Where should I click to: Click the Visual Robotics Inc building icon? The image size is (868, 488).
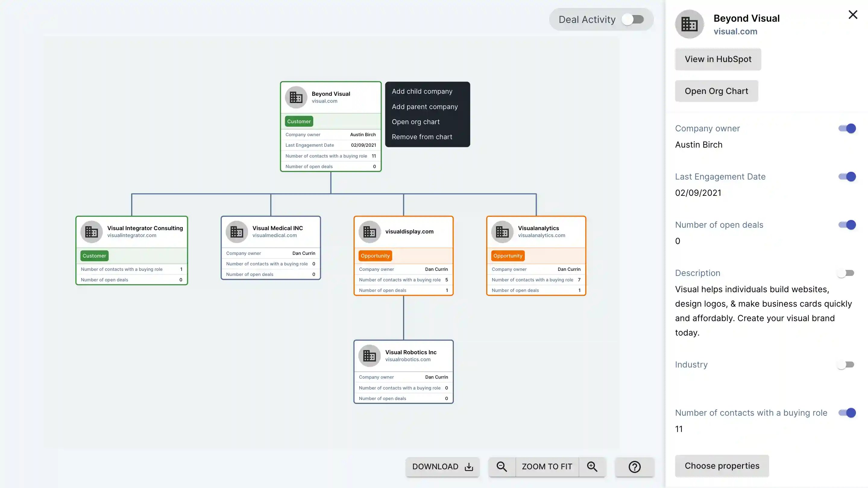click(x=370, y=356)
